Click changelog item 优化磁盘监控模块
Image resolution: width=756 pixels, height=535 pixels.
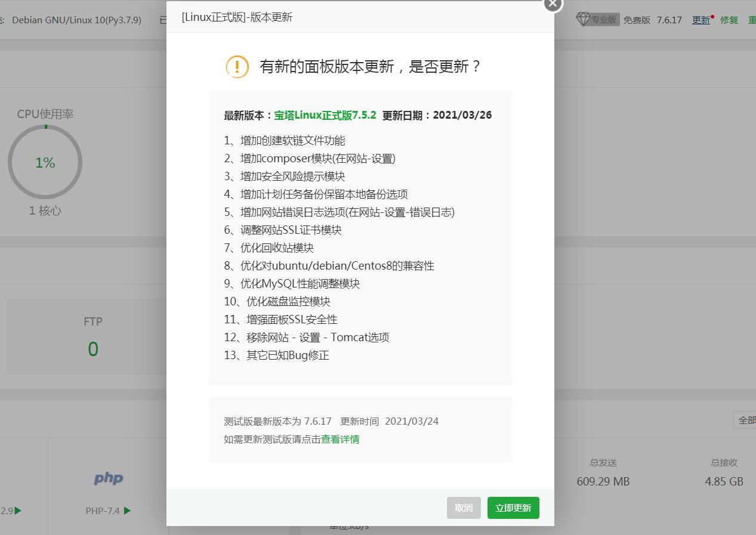click(277, 302)
